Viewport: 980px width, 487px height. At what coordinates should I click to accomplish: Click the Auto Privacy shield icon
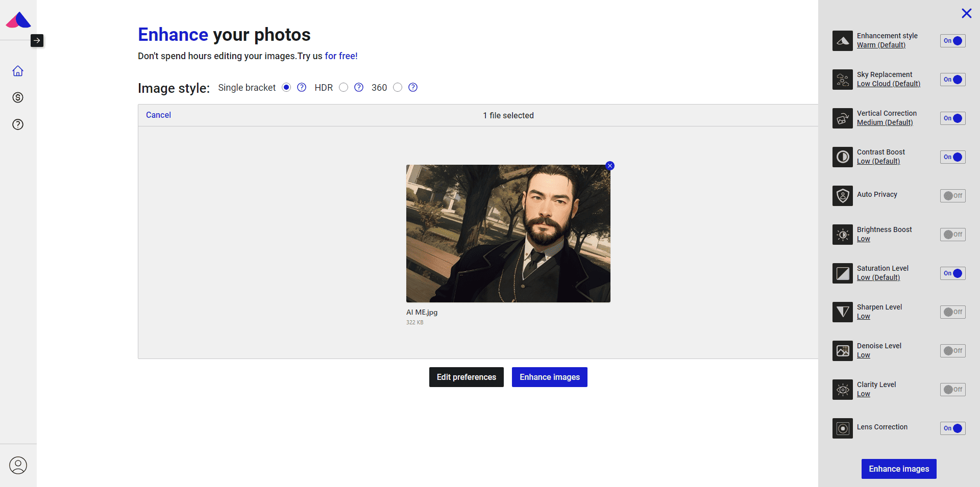point(843,196)
